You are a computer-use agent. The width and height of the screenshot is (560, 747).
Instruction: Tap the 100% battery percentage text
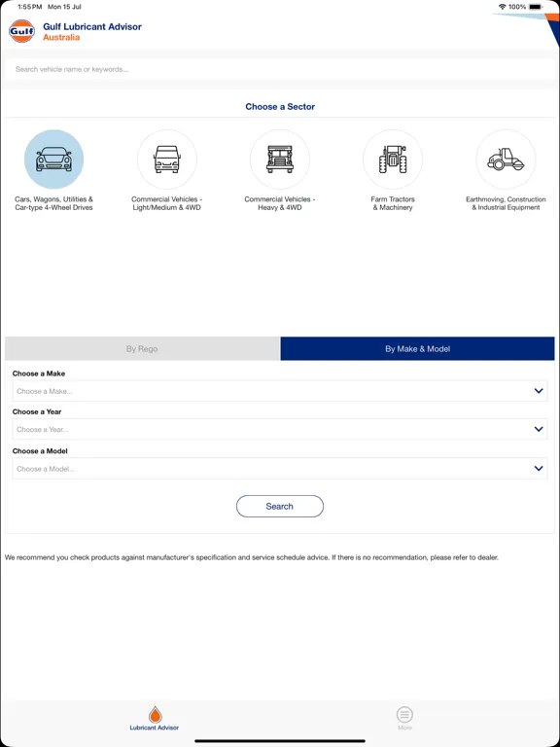pyautogui.click(x=517, y=7)
